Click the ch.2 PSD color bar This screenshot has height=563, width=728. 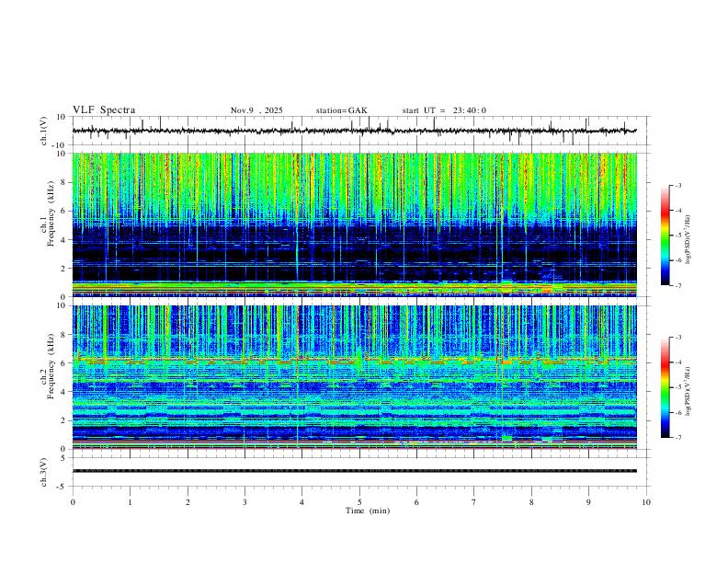tap(665, 387)
